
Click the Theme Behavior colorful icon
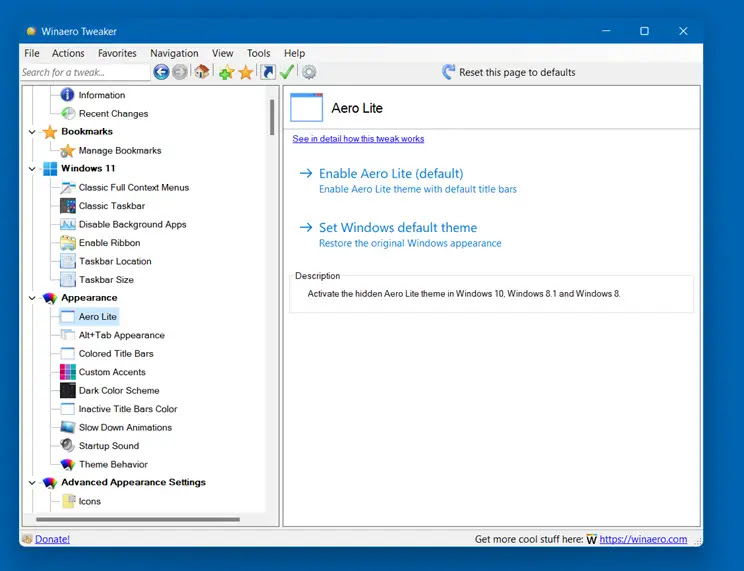(x=68, y=464)
